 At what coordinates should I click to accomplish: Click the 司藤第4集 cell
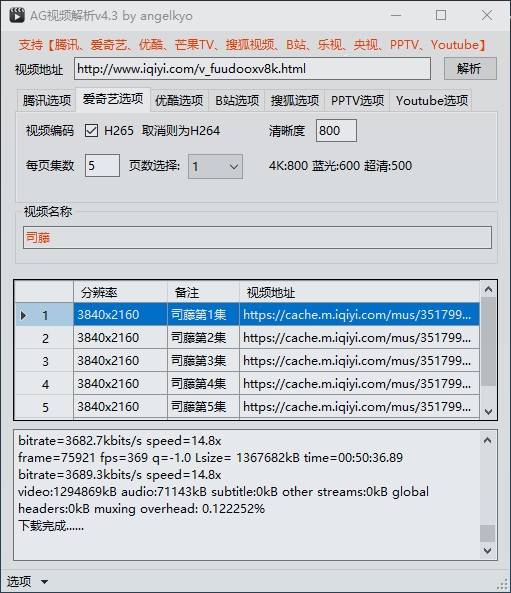click(x=203, y=384)
